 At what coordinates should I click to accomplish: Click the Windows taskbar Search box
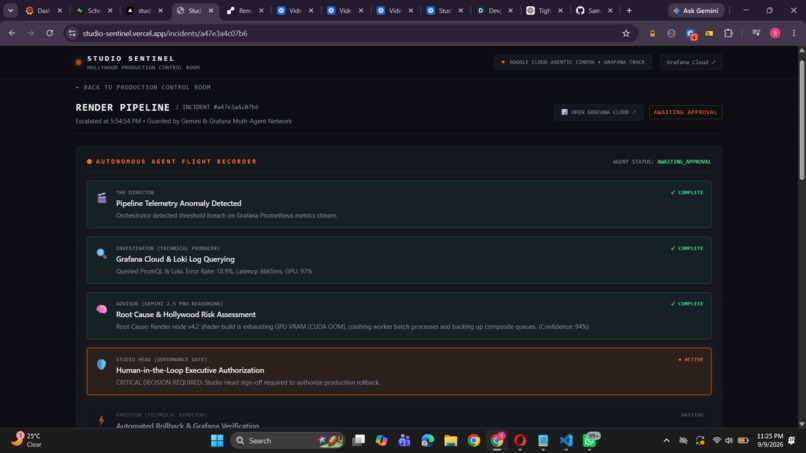[x=287, y=441]
